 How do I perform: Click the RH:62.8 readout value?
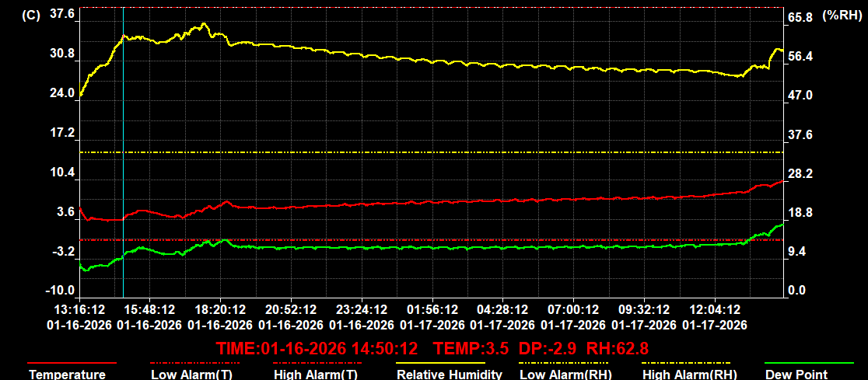pyautogui.click(x=618, y=347)
